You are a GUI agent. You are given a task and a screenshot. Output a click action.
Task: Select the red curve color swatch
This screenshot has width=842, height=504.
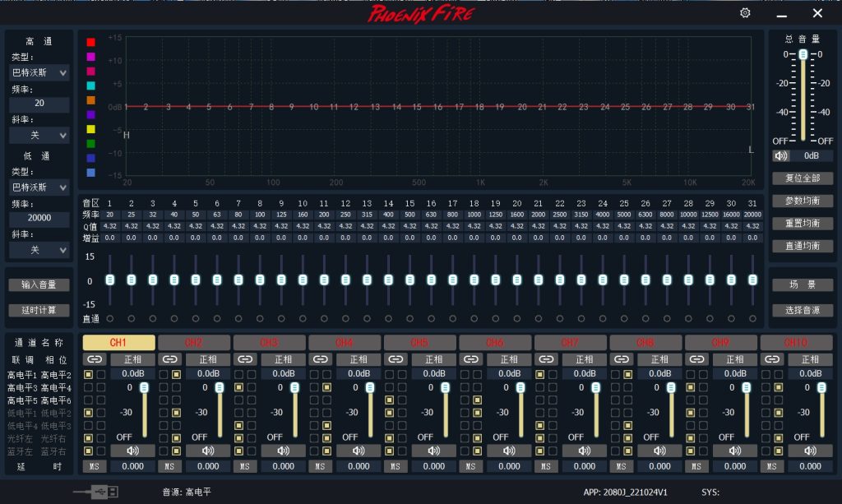(x=90, y=42)
